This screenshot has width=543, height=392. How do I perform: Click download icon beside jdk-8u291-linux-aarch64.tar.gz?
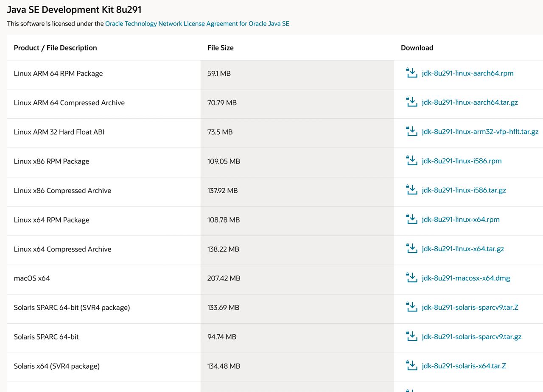(411, 102)
